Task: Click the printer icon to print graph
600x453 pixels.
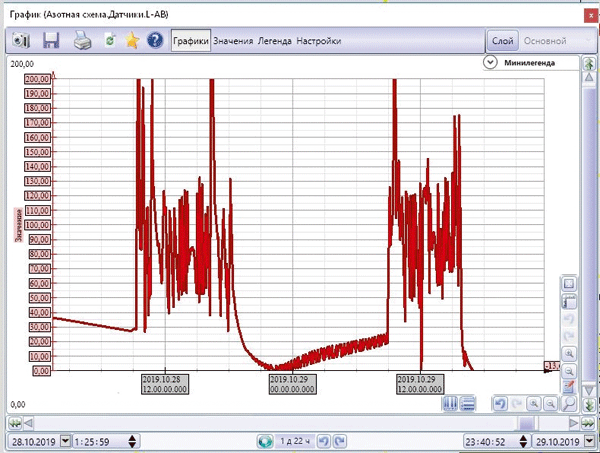Action: (x=82, y=40)
